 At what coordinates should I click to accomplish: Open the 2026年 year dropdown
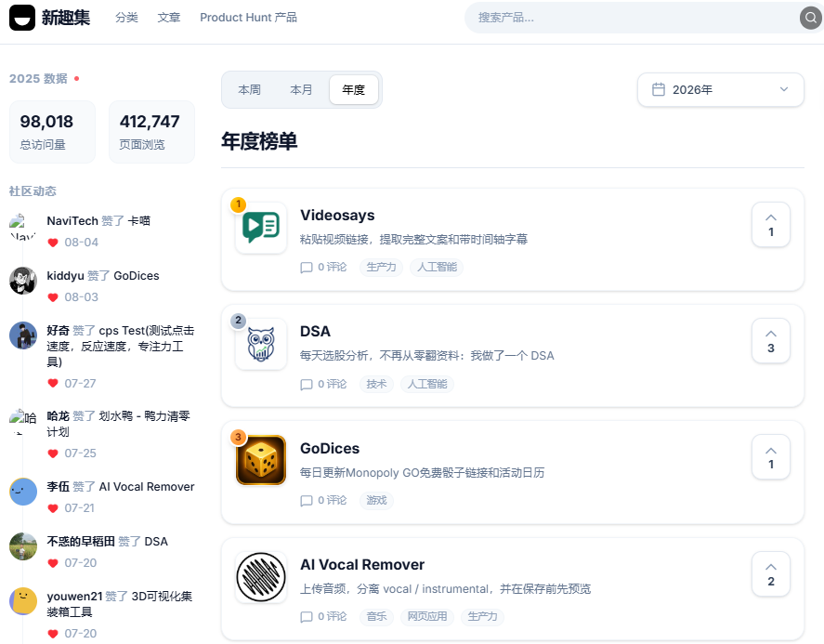click(x=721, y=89)
